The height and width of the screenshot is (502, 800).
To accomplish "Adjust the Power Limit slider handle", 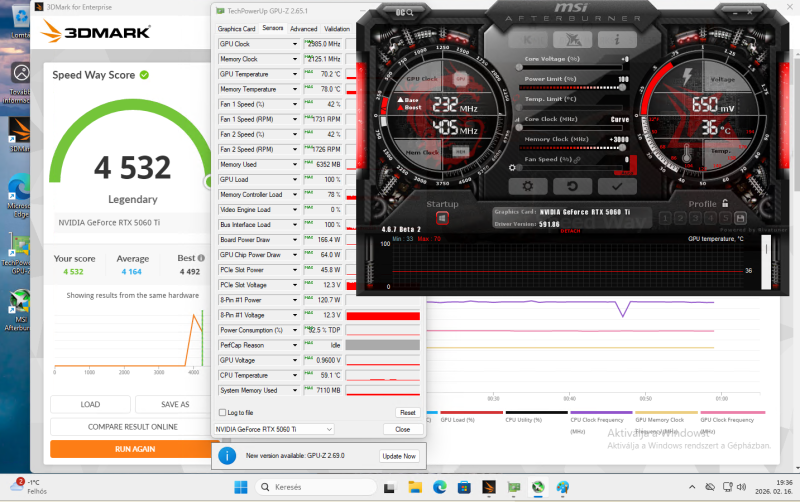I will [x=622, y=87].
